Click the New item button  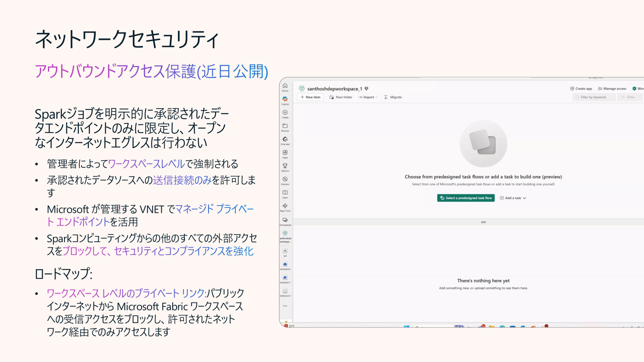click(x=310, y=97)
